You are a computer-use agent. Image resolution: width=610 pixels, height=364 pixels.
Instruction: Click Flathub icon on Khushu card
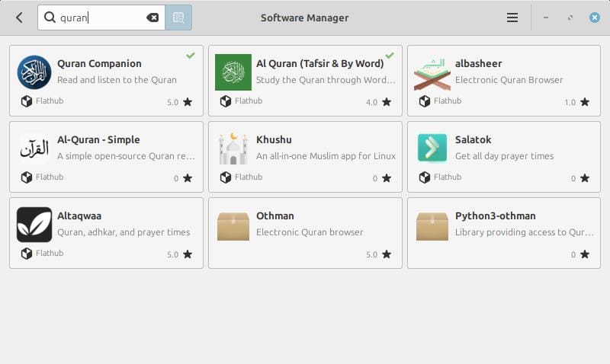(x=226, y=177)
